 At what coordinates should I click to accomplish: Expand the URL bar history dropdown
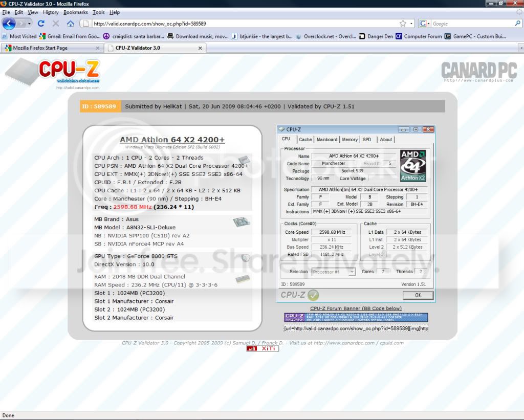click(411, 24)
